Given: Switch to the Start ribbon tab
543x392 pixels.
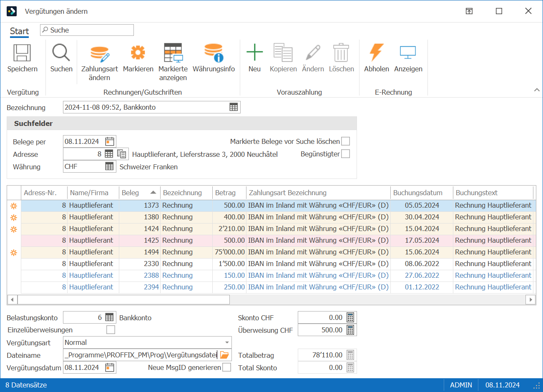Looking at the screenshot, I should (19, 31).
